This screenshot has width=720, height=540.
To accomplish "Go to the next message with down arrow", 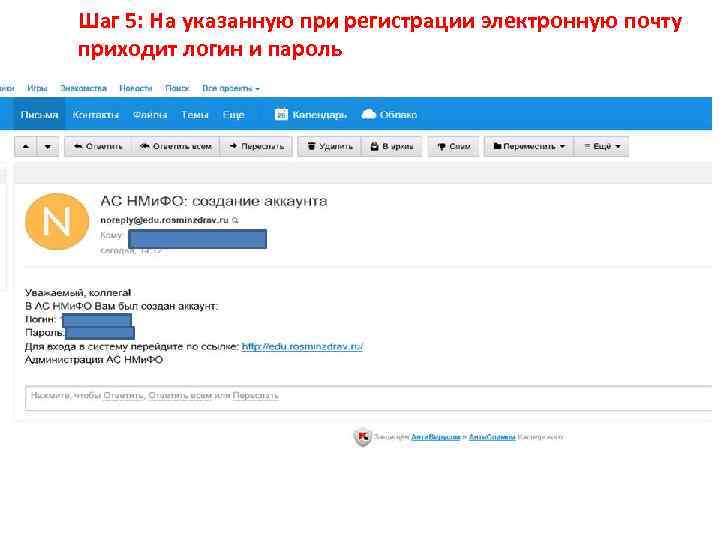I will click(48, 146).
